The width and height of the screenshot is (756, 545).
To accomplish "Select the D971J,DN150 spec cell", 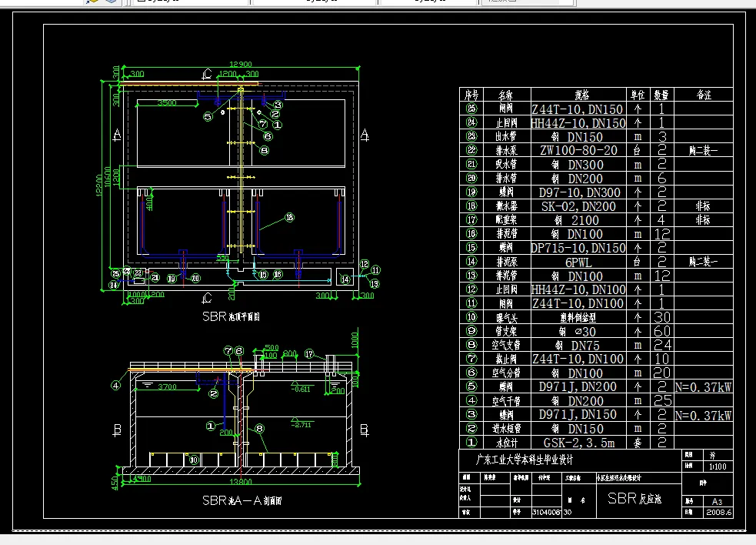I will [578, 415].
